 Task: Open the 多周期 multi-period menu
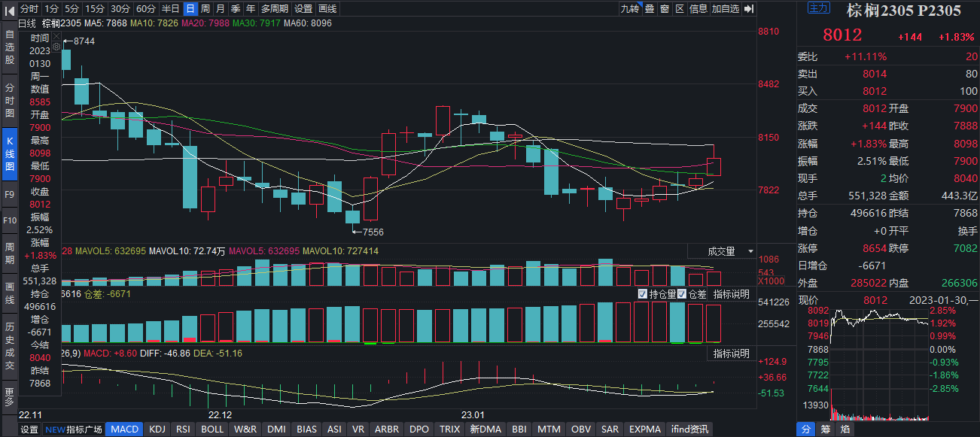[x=275, y=9]
